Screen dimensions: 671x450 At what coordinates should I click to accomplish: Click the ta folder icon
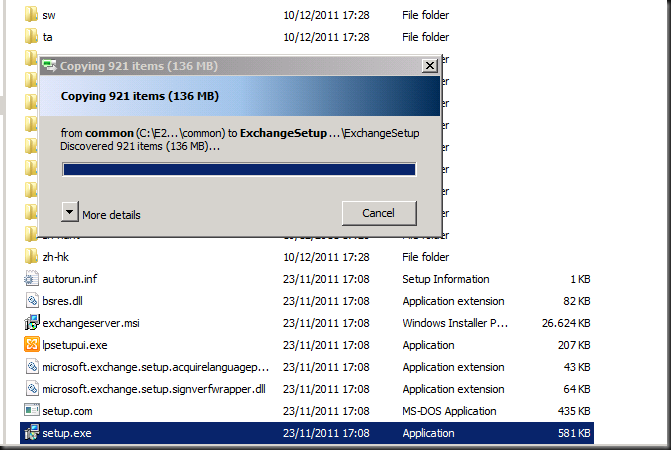point(31,37)
